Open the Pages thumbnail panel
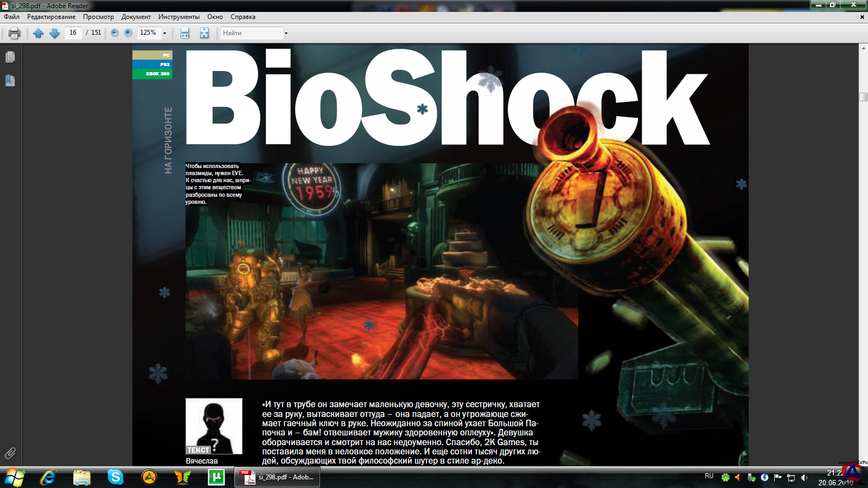868x488 pixels. point(10,57)
